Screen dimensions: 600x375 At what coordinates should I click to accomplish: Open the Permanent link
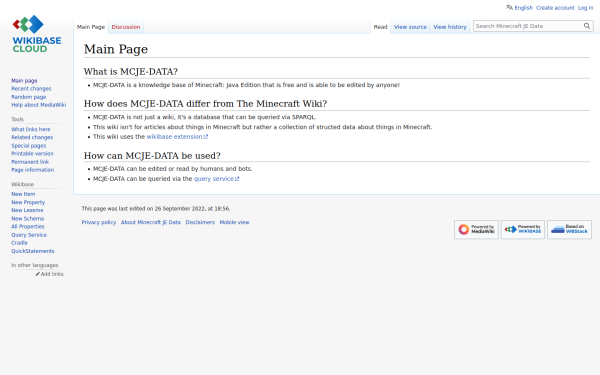(30, 162)
